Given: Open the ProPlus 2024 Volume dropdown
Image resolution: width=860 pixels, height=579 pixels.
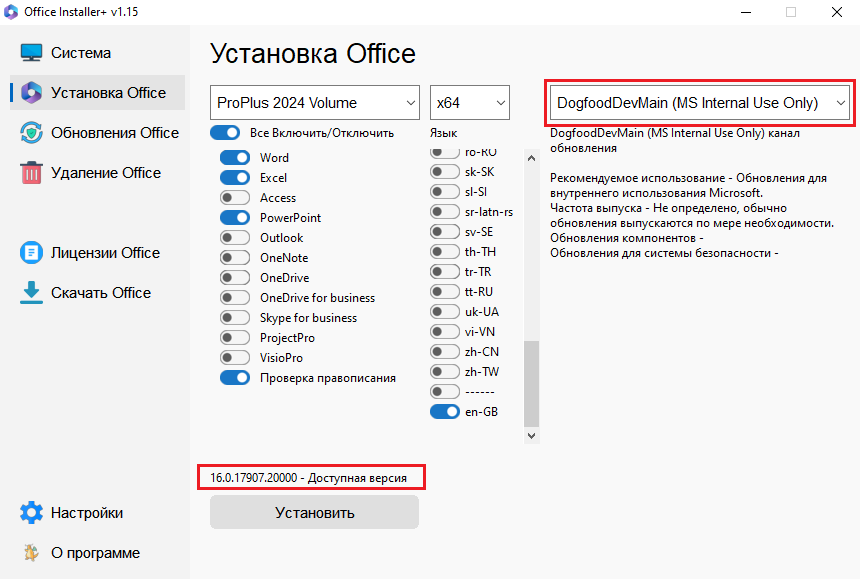Looking at the screenshot, I should pos(315,103).
